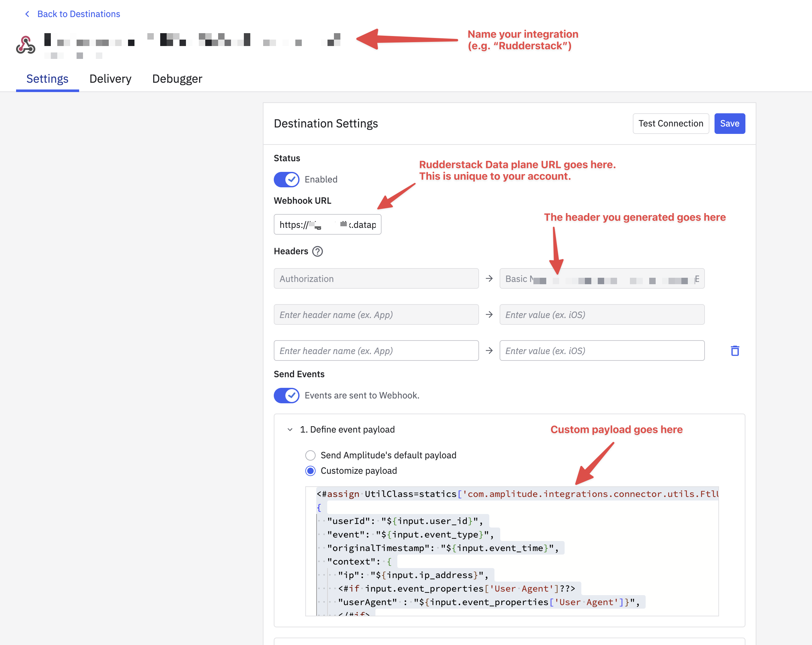Toggle Events are sent to Webhook
Viewport: 812px width, 645px height.
[x=286, y=395]
